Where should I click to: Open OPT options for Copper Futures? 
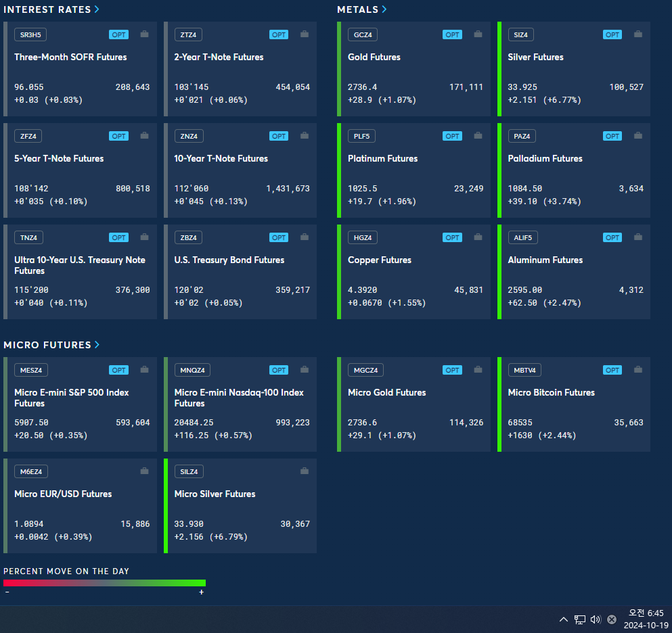(x=452, y=237)
